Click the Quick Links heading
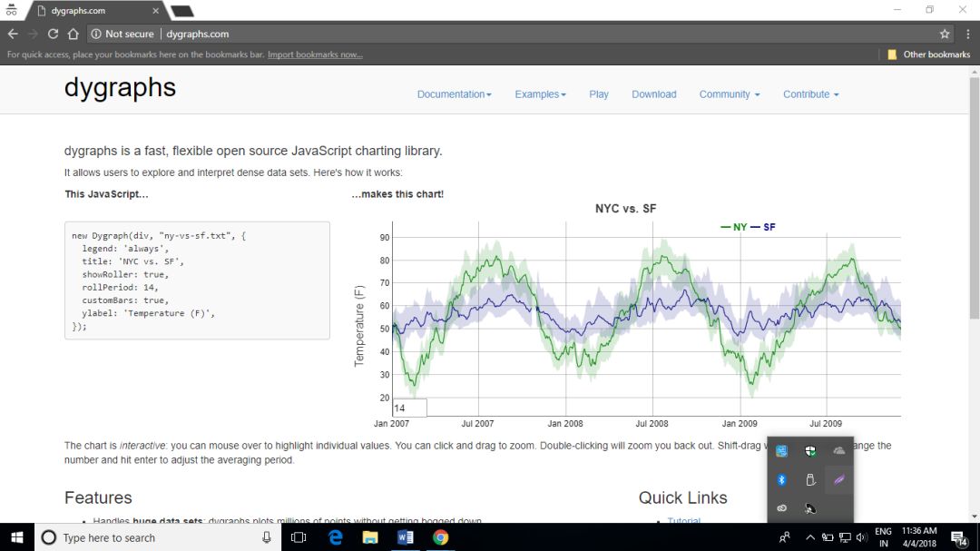Screen dimensions: 980x551 click(x=682, y=497)
